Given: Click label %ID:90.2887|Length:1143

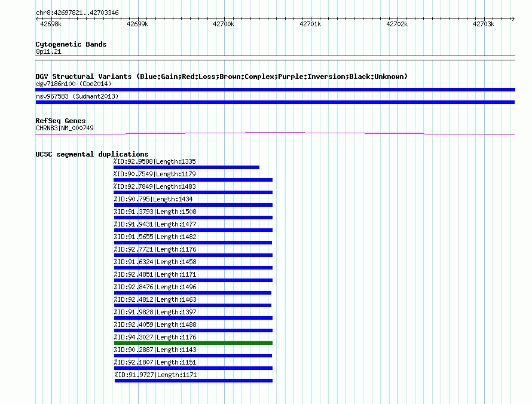Looking at the screenshot, I should click(155, 350).
